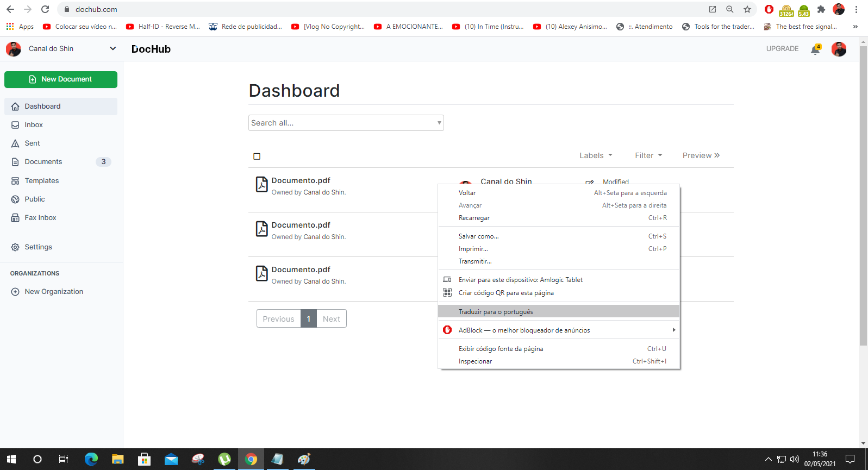Open the Labels dropdown

(596, 155)
